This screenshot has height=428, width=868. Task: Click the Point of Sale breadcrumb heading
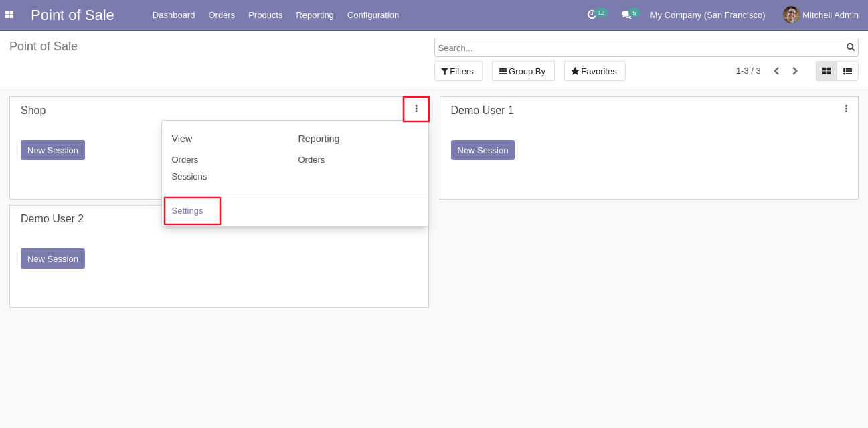(44, 46)
